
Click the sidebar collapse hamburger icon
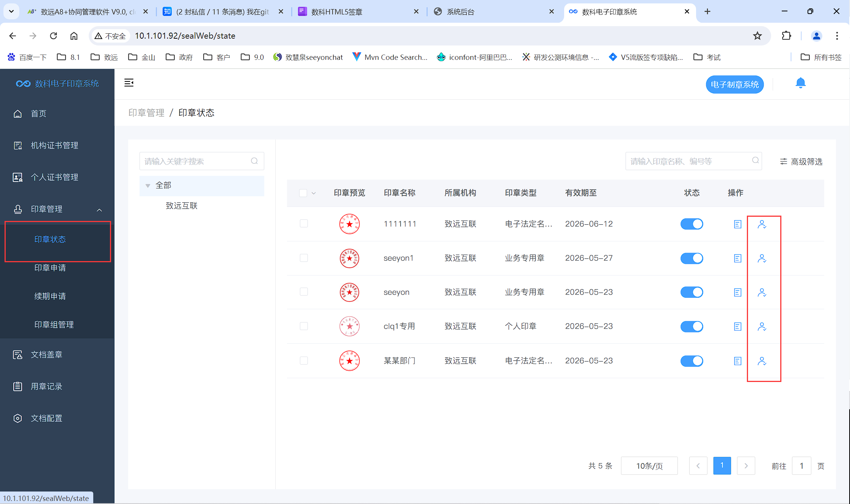[x=129, y=83]
